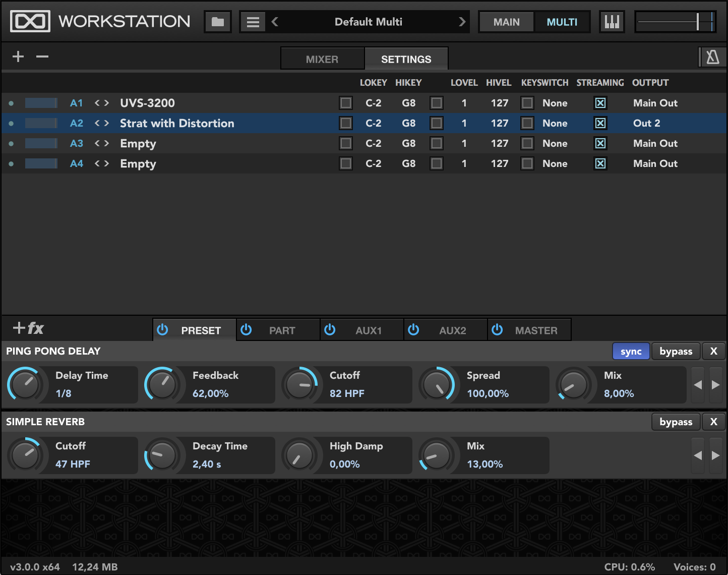
Task: Open the hamburger menu icon
Action: pyautogui.click(x=253, y=22)
